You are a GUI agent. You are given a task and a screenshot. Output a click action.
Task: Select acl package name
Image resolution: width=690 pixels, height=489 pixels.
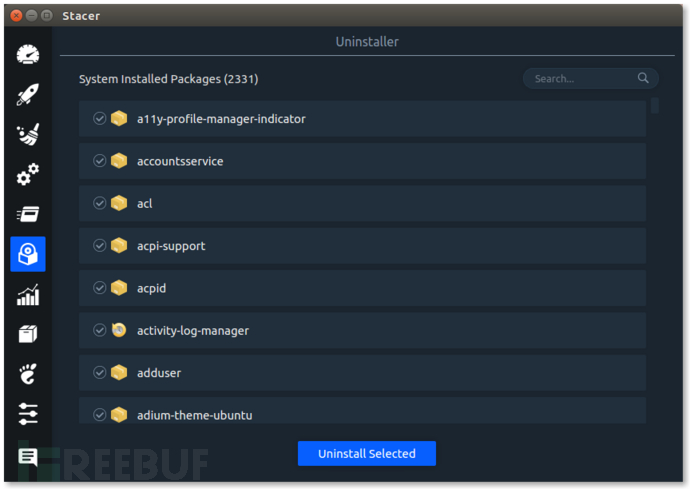(144, 203)
